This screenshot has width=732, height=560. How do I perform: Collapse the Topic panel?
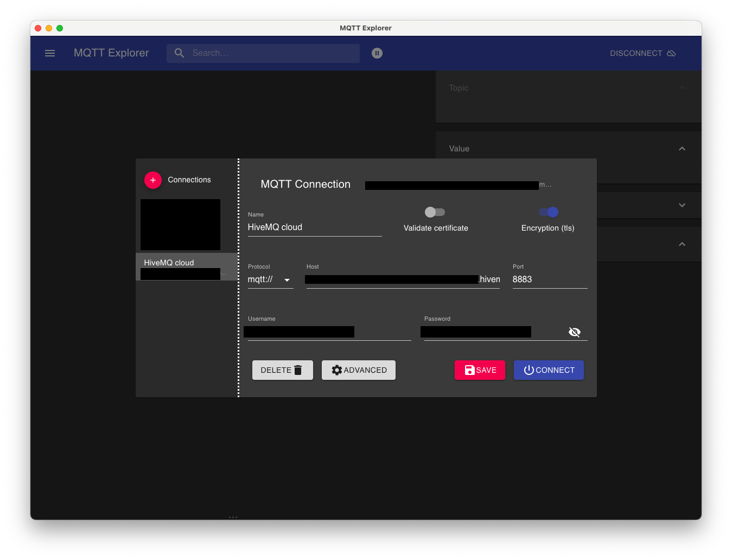(682, 87)
